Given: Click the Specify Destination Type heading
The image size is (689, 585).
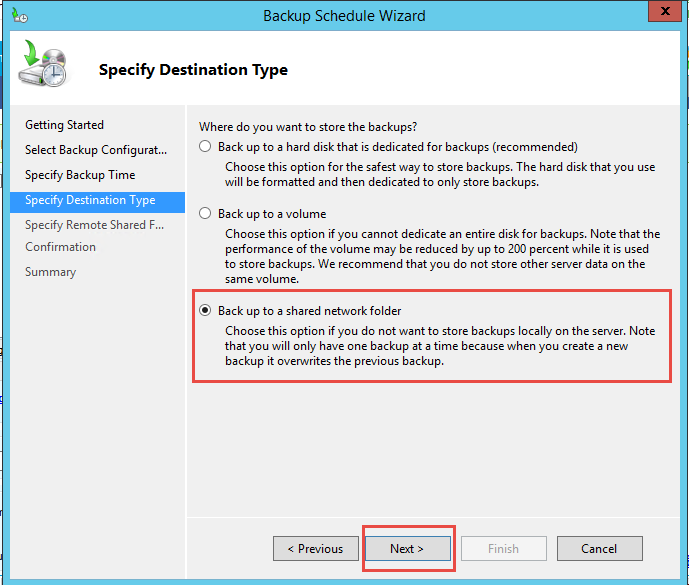Looking at the screenshot, I should (193, 70).
